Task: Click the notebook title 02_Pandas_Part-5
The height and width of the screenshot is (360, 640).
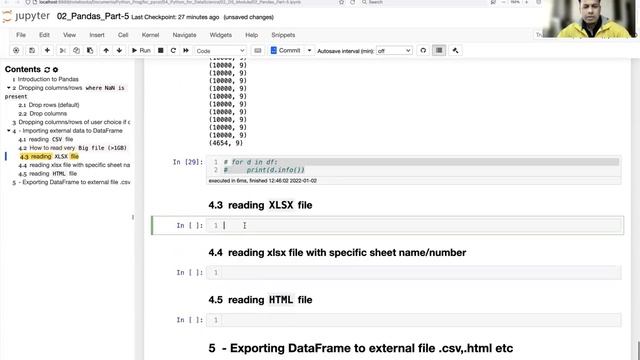Action: point(93,16)
